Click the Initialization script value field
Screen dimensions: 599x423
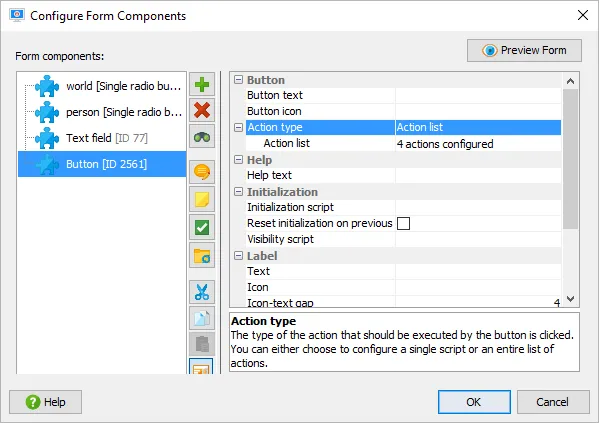pos(478,207)
